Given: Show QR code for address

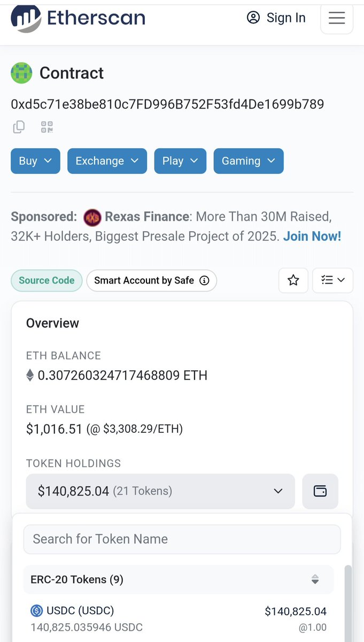Looking at the screenshot, I should [47, 127].
